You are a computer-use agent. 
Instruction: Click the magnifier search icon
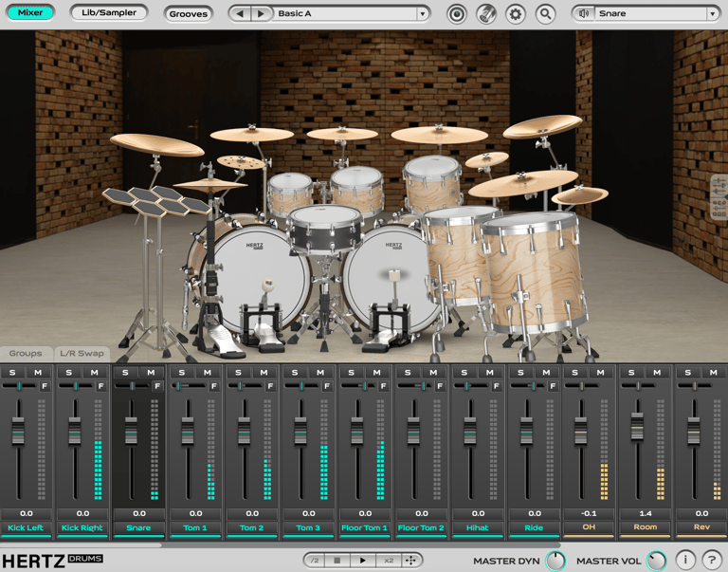(546, 14)
